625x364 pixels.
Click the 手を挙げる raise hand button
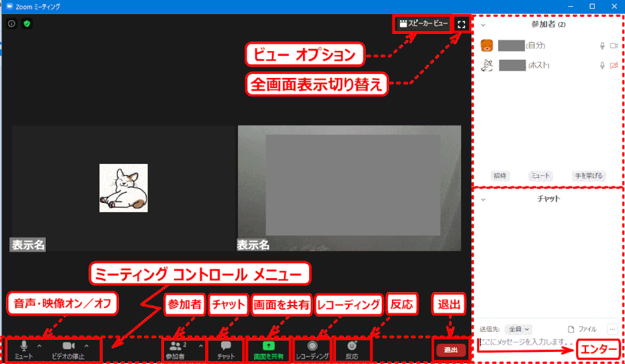589,175
